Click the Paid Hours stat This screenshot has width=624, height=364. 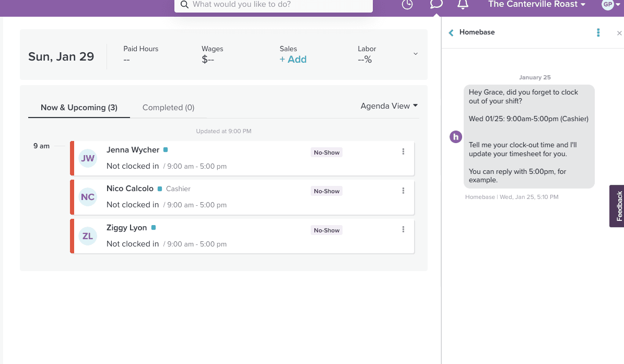point(141,54)
